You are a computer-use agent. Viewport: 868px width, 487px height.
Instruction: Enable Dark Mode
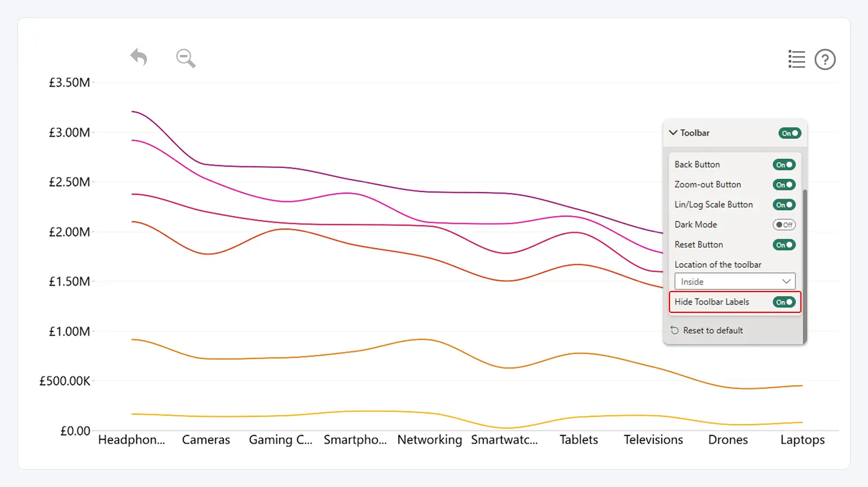[x=784, y=224]
